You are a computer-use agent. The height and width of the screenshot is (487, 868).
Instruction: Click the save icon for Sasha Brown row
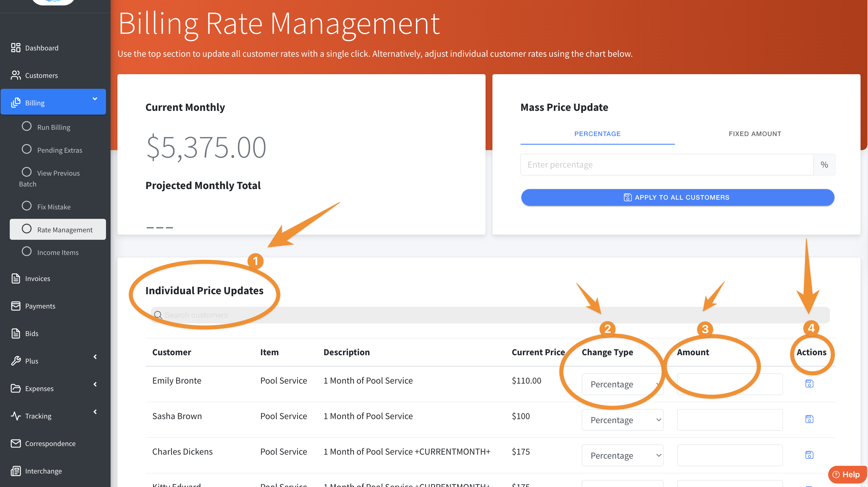[809, 419]
